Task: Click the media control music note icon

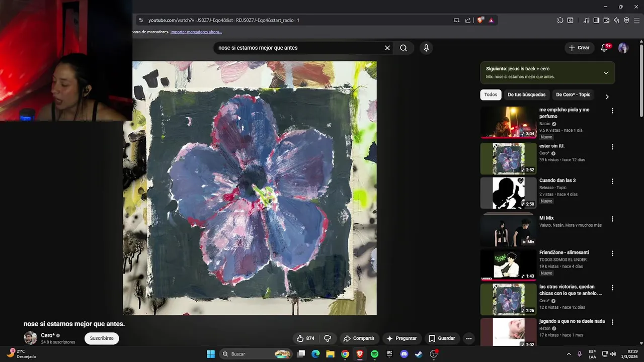Action: 586,20
